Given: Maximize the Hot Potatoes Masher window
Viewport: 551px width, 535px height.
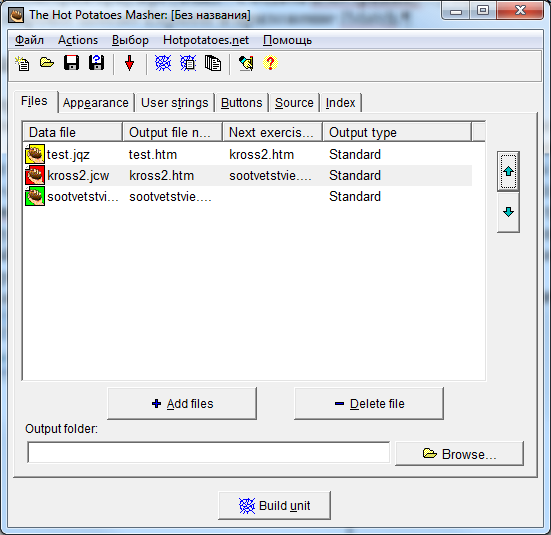Looking at the screenshot, I should [x=483, y=11].
